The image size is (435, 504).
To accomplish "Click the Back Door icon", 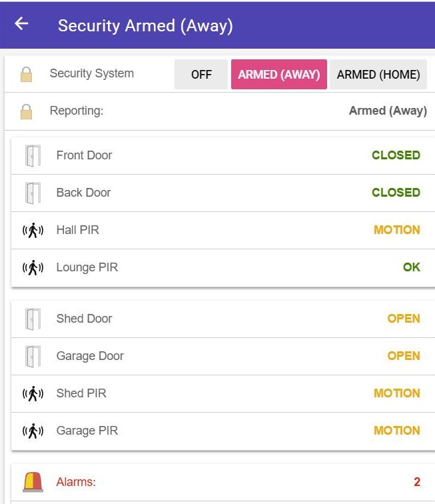I will click(x=33, y=193).
